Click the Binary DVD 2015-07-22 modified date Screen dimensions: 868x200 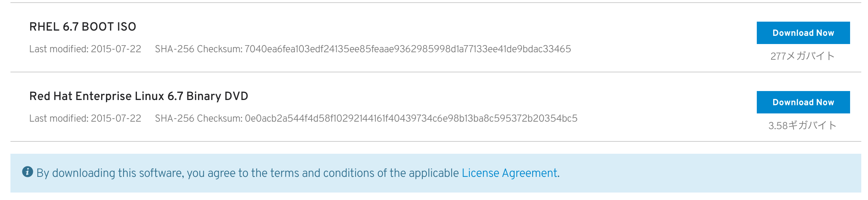[116, 118]
